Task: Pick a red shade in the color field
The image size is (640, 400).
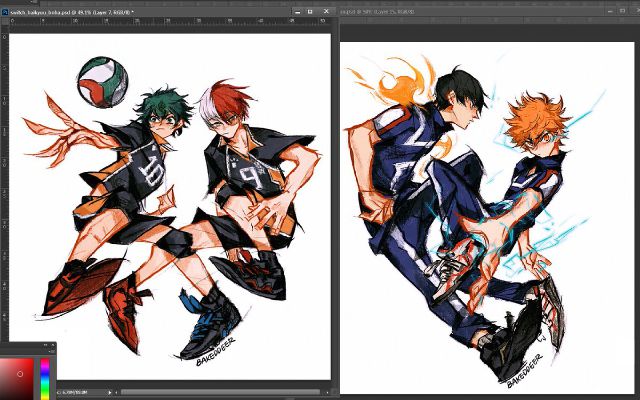Action: (x=16, y=379)
